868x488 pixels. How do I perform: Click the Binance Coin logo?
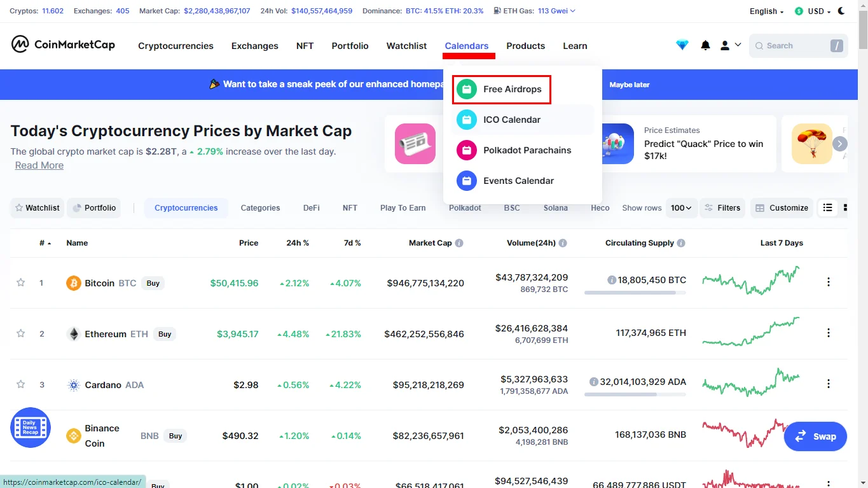74,436
